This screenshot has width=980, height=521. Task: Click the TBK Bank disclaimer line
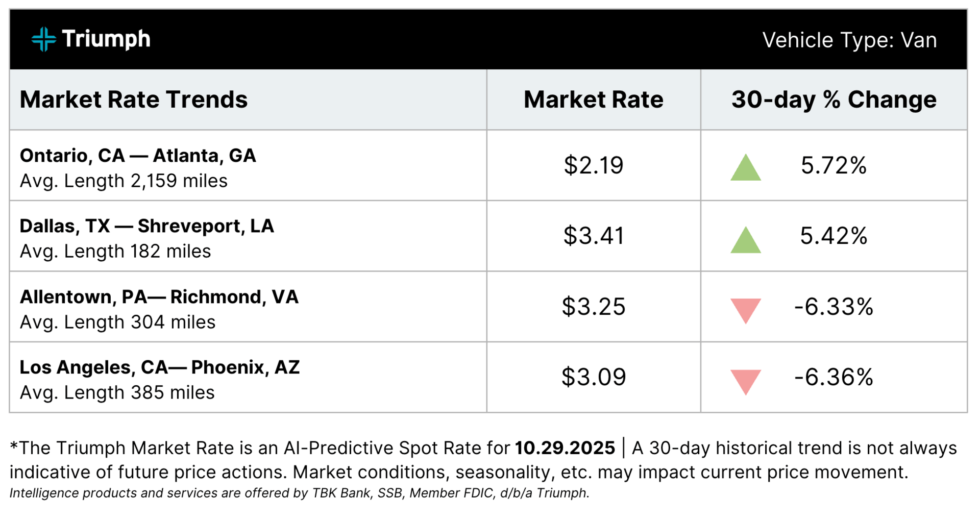tap(300, 493)
